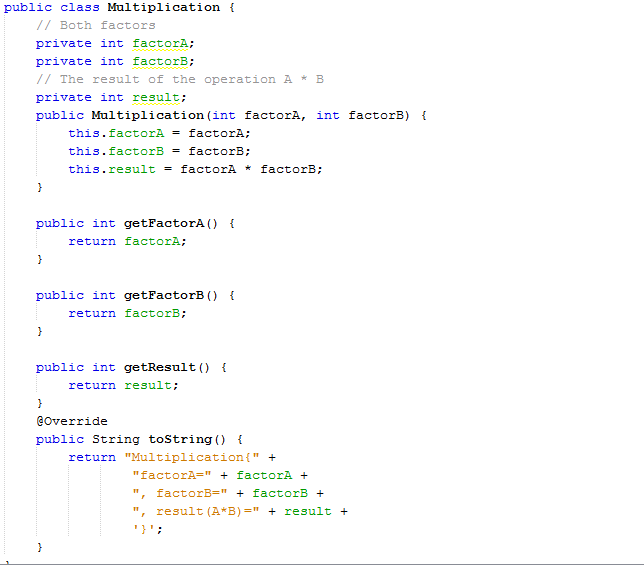Click the getFactorB method name
This screenshot has height=565, width=644.
(163, 295)
